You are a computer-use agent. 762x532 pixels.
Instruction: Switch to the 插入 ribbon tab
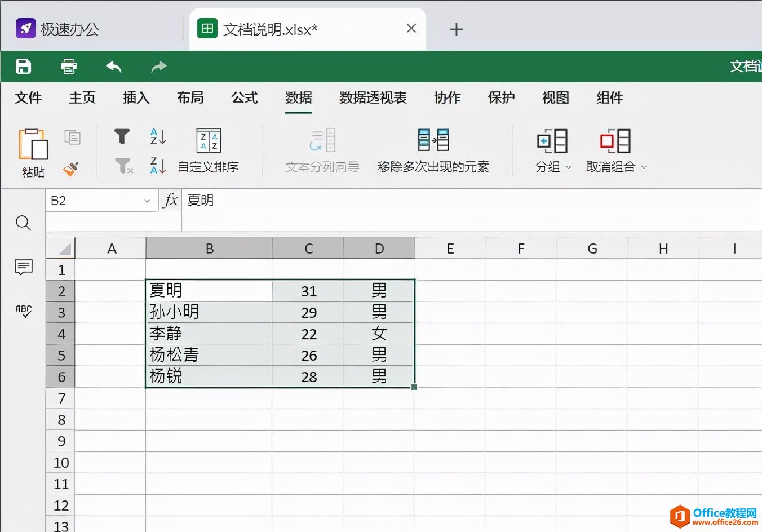(135, 97)
